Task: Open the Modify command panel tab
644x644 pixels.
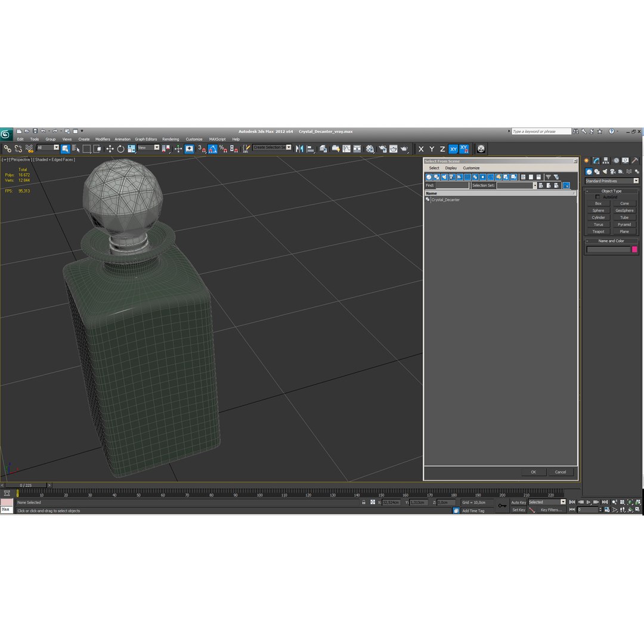Action: (x=596, y=160)
